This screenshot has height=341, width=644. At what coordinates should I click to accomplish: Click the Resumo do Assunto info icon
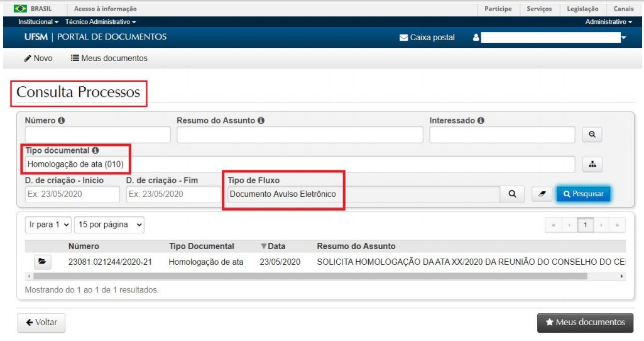[261, 120]
